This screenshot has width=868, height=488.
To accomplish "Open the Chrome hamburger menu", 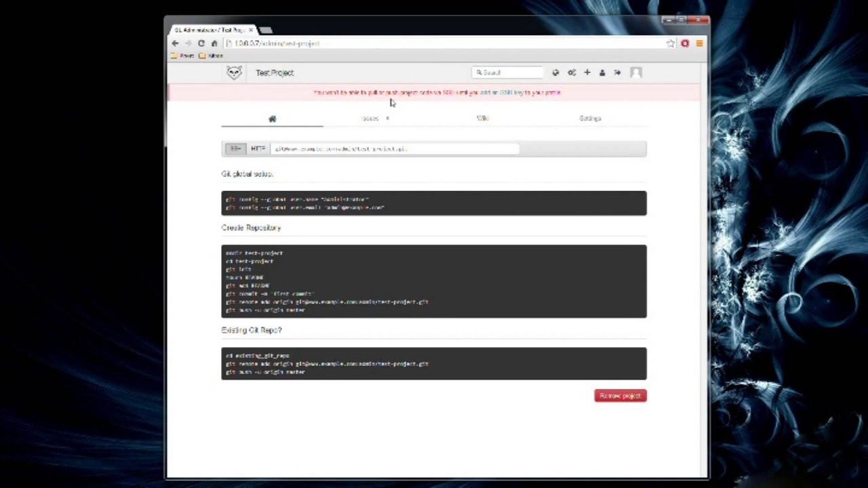I will click(699, 43).
